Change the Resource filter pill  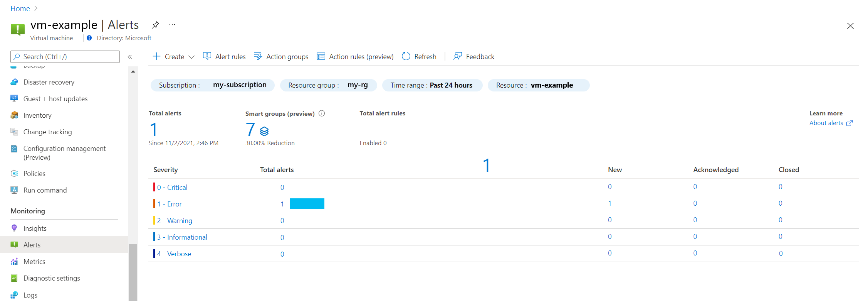538,85
